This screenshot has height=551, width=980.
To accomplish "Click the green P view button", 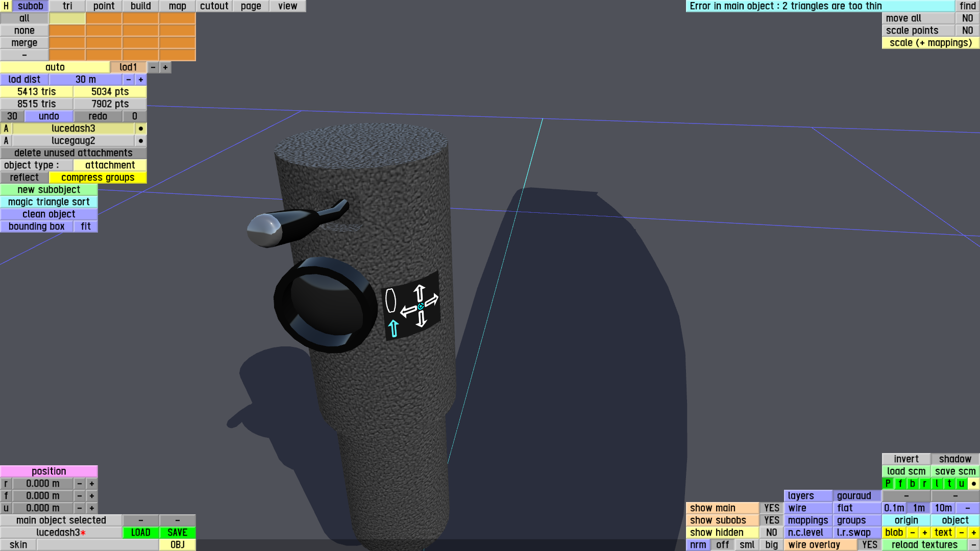I will [x=888, y=484].
